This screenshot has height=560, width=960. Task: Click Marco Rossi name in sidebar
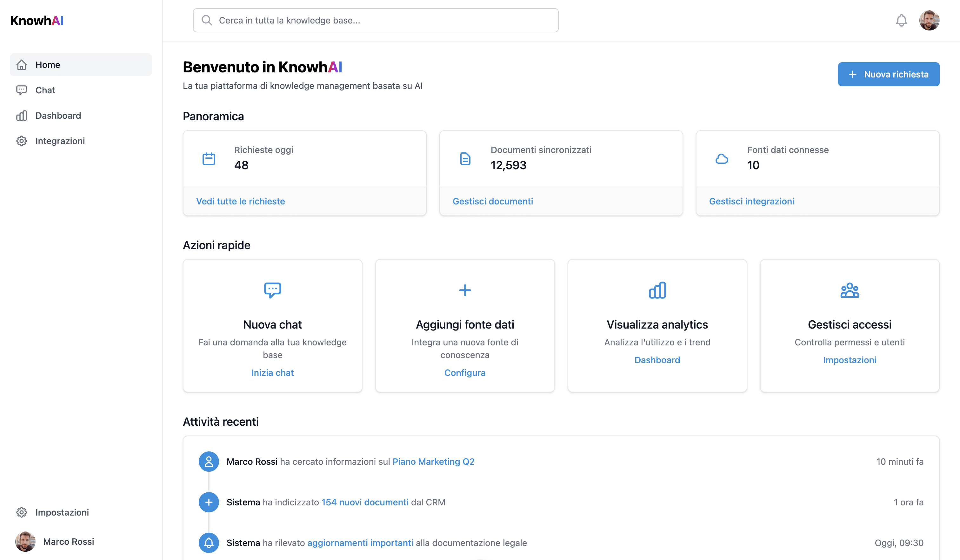pyautogui.click(x=69, y=542)
